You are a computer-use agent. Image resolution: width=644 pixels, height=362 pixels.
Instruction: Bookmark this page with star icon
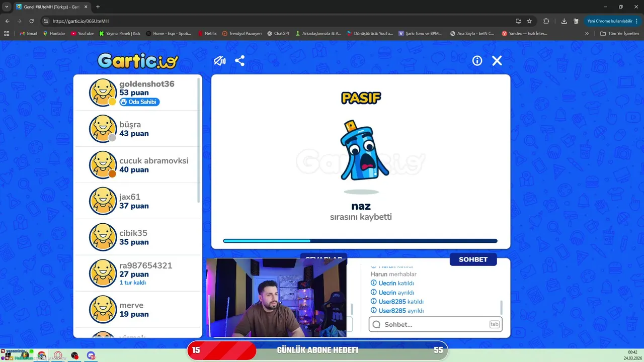pos(529,21)
